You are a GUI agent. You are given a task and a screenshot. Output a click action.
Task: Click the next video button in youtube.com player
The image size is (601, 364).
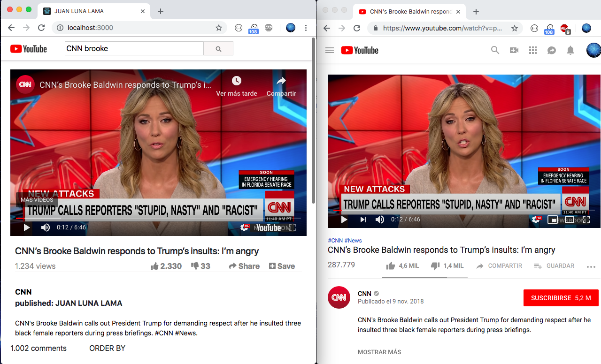point(363,220)
